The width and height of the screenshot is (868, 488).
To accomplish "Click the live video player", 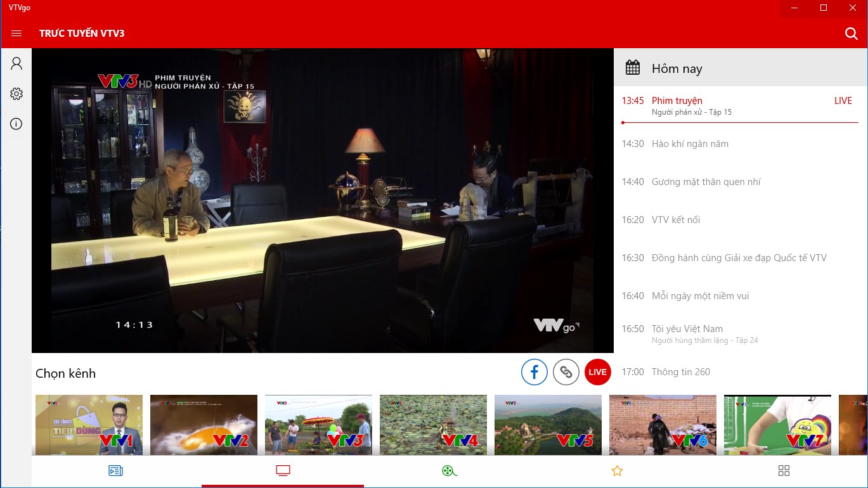I will 323,200.
